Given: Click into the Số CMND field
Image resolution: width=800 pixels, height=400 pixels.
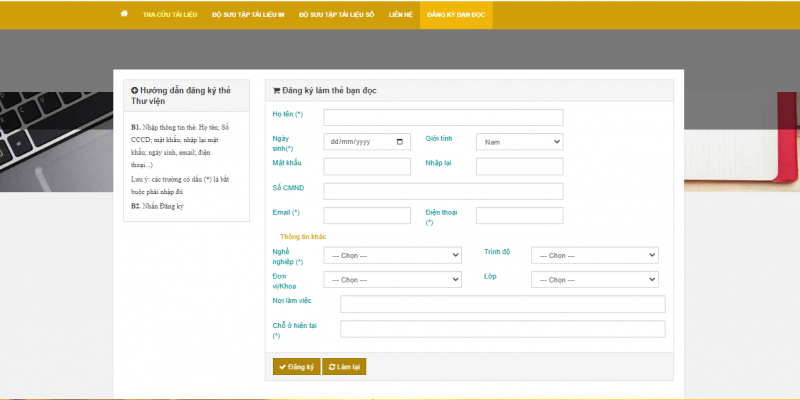Looking at the screenshot, I should tap(443, 191).
